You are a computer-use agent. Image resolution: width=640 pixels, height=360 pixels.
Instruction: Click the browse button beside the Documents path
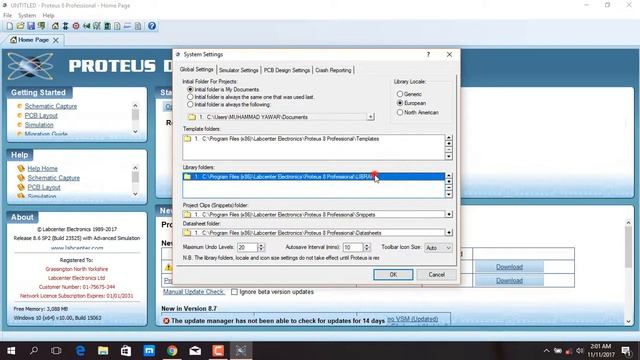tap(370, 117)
